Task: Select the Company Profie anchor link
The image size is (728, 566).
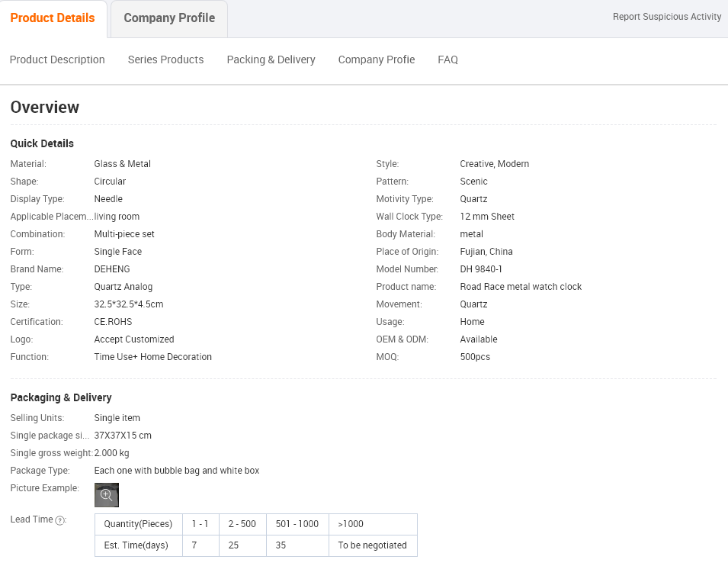Action: 377,59
